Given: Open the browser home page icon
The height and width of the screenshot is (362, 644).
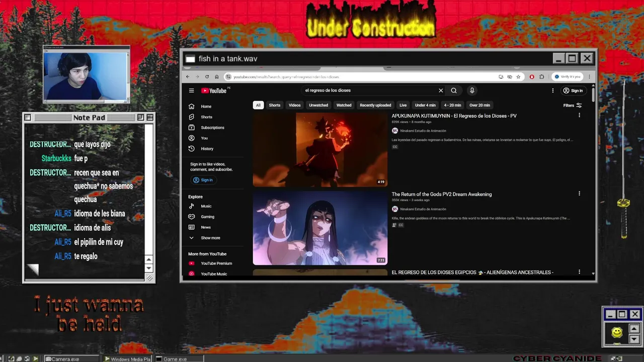Looking at the screenshot, I should click(216, 76).
